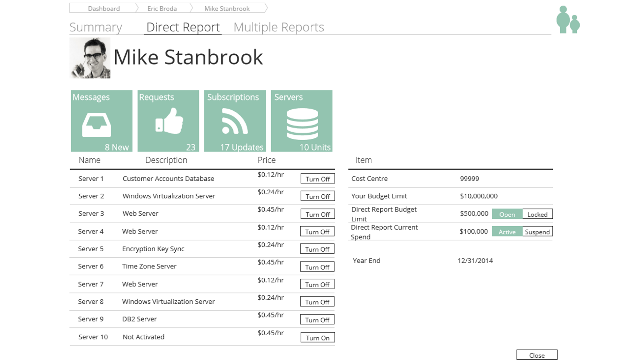Open the Servers database tile
644x361 pixels.
point(301,121)
